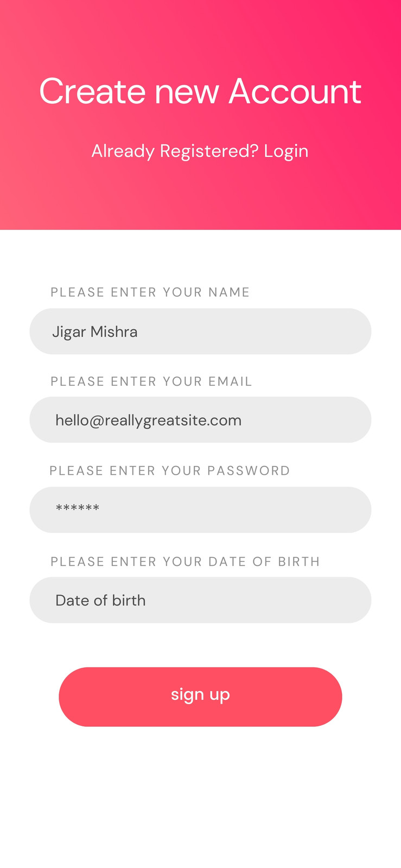Open the Date of birth field
Image resolution: width=401 pixels, height=868 pixels.
200,600
